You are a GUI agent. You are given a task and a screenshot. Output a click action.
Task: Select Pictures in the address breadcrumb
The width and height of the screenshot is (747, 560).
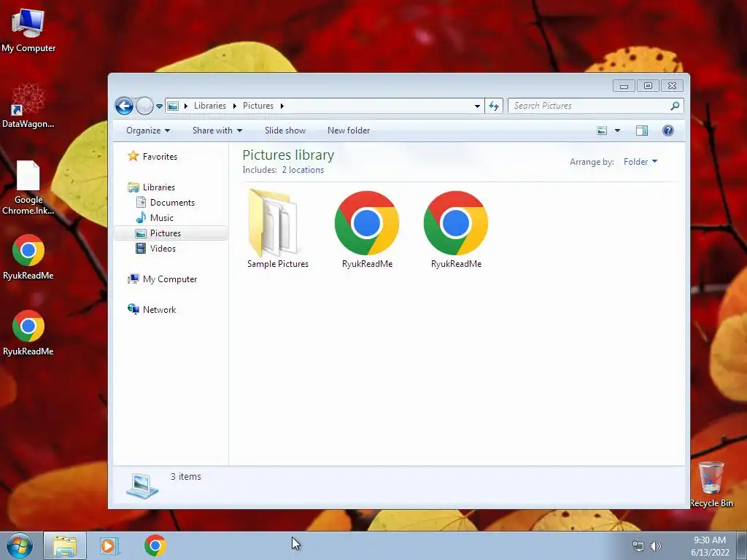(x=258, y=106)
